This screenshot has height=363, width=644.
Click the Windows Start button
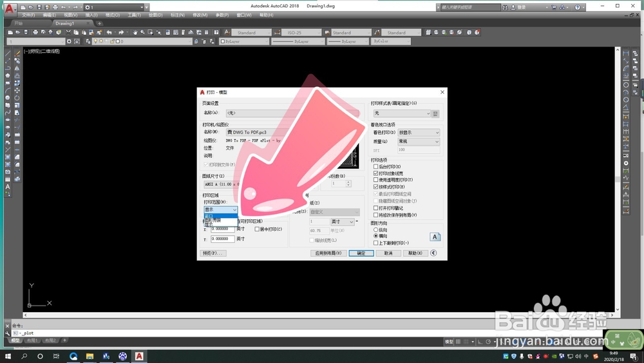pyautogui.click(x=8, y=356)
